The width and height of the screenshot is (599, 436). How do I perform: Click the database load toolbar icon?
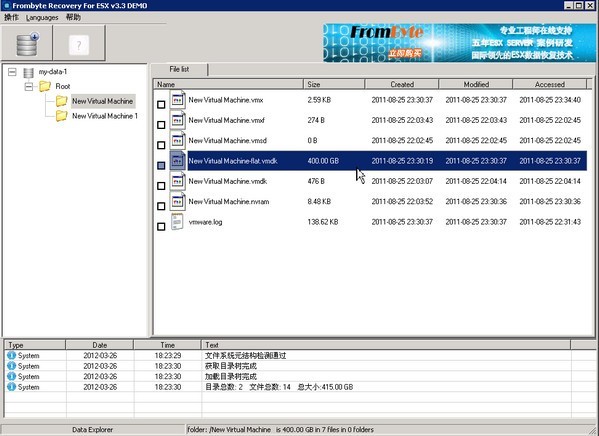(x=27, y=44)
